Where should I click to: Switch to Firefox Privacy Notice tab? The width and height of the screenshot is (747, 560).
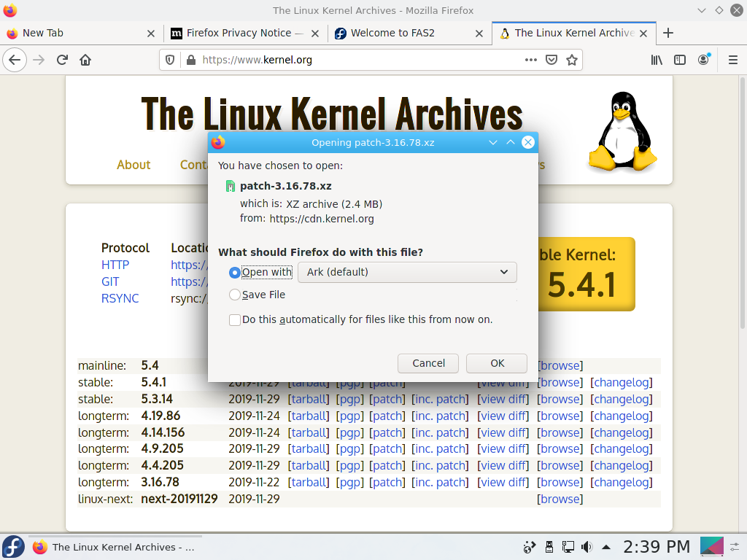pyautogui.click(x=245, y=33)
